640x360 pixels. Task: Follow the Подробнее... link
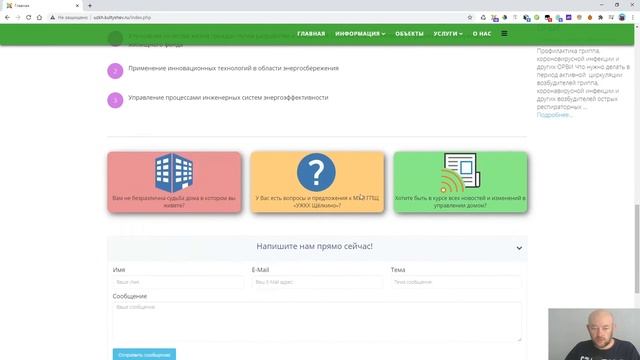coord(554,115)
